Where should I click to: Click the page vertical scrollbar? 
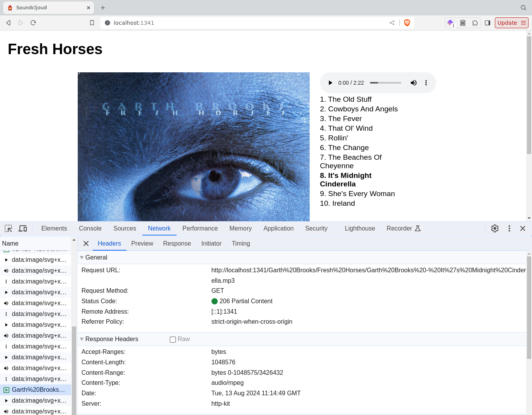[x=529, y=95]
